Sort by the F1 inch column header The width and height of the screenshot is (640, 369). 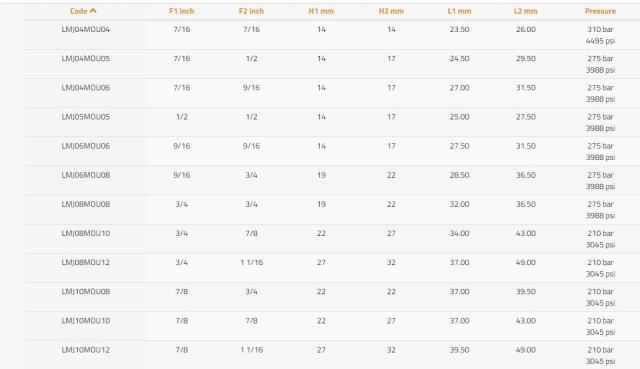point(182,11)
